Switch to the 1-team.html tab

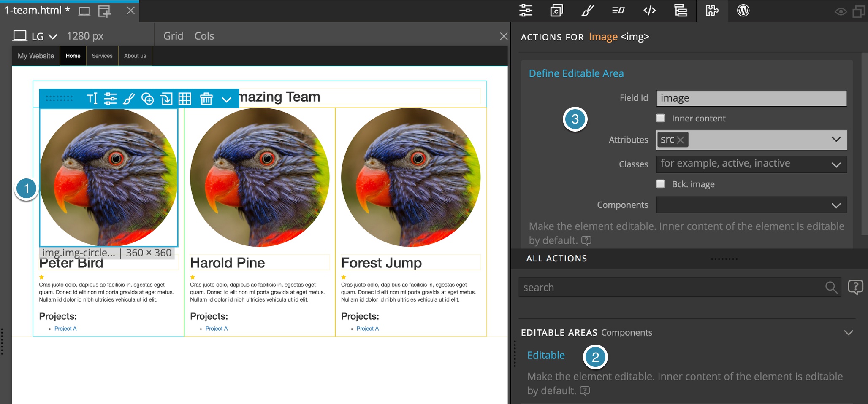tap(37, 11)
